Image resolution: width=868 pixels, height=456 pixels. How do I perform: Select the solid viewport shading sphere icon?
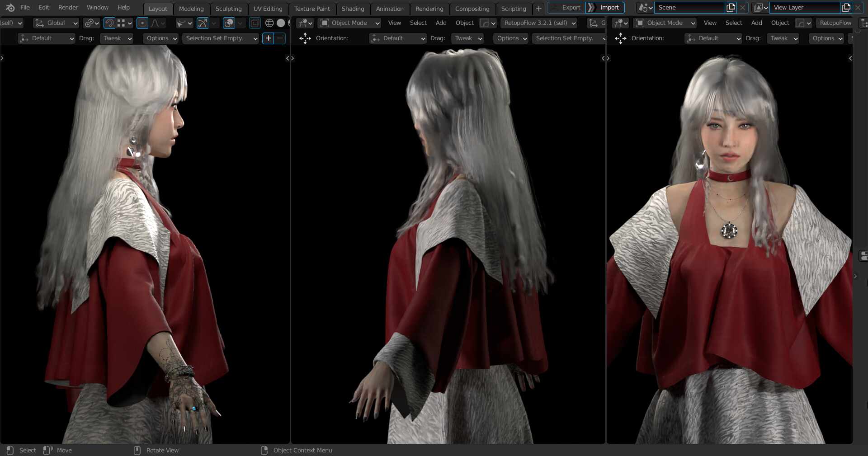click(x=281, y=23)
